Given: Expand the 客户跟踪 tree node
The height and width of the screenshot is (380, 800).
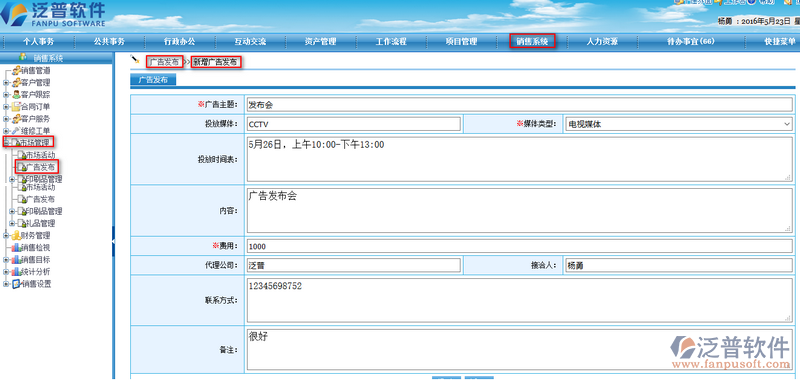Looking at the screenshot, I should pyautogui.click(x=6, y=95).
